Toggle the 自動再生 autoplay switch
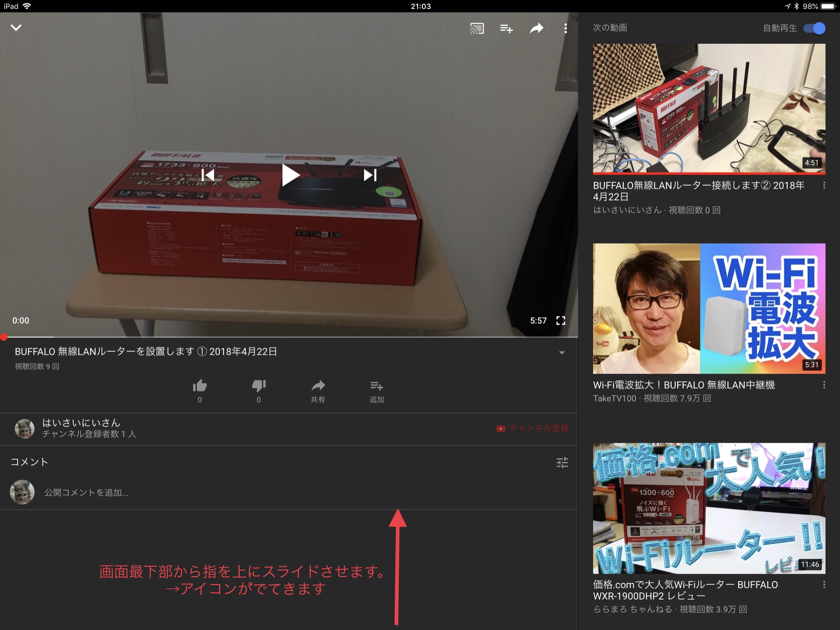The width and height of the screenshot is (840, 630). tap(814, 28)
